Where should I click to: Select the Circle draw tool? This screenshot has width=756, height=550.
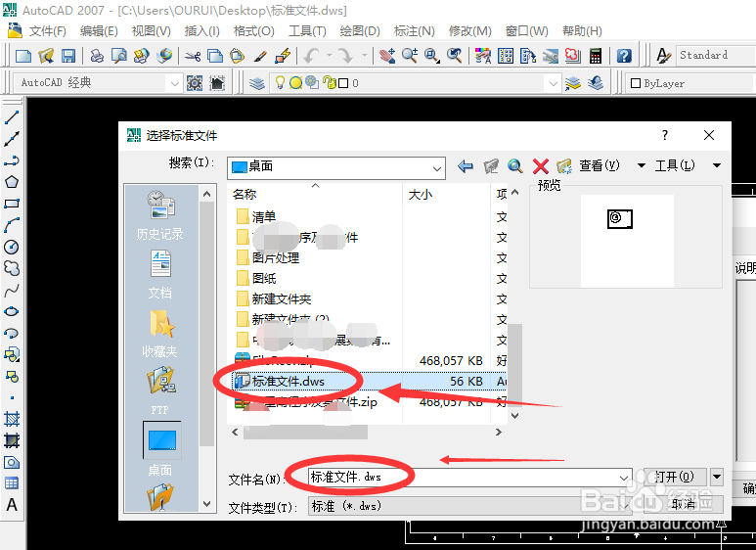(12, 247)
